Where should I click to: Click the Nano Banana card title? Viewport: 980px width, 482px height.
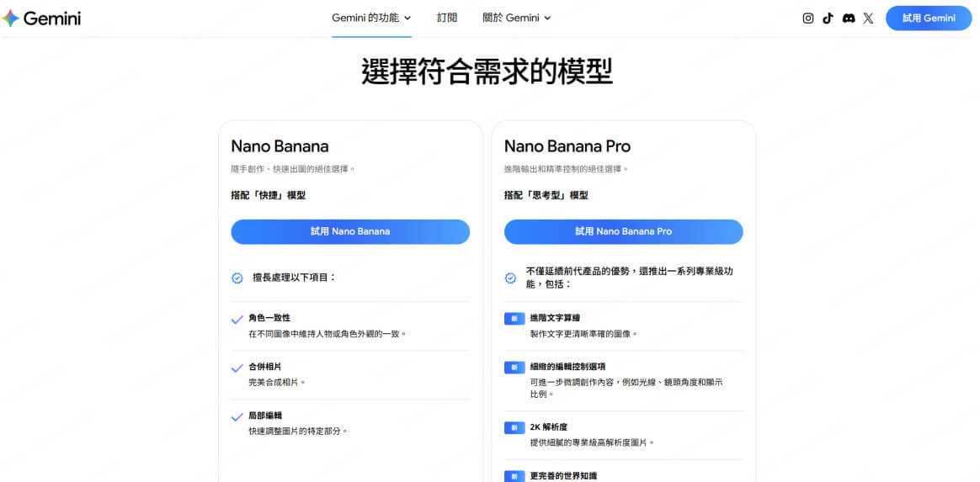click(x=280, y=146)
